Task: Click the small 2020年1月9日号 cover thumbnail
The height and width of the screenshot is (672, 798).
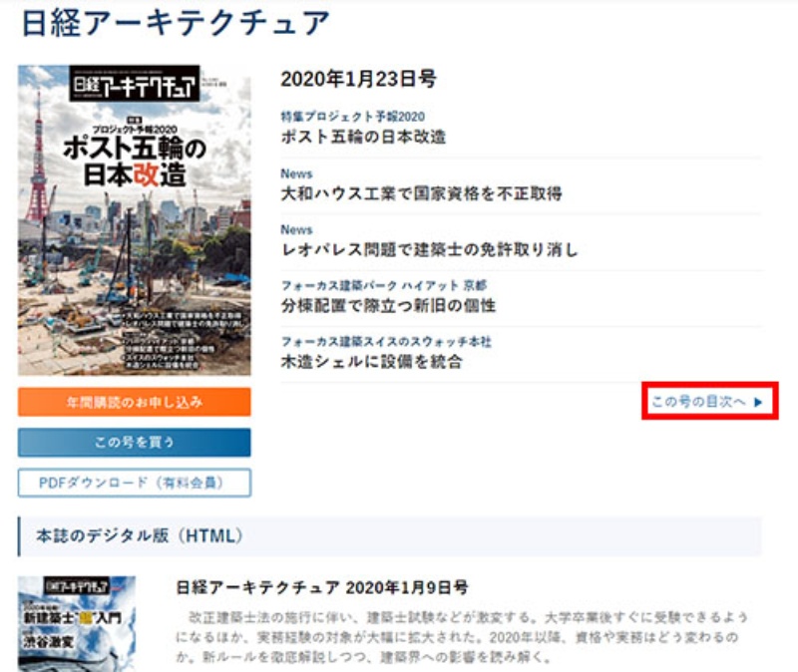Action: [x=77, y=622]
